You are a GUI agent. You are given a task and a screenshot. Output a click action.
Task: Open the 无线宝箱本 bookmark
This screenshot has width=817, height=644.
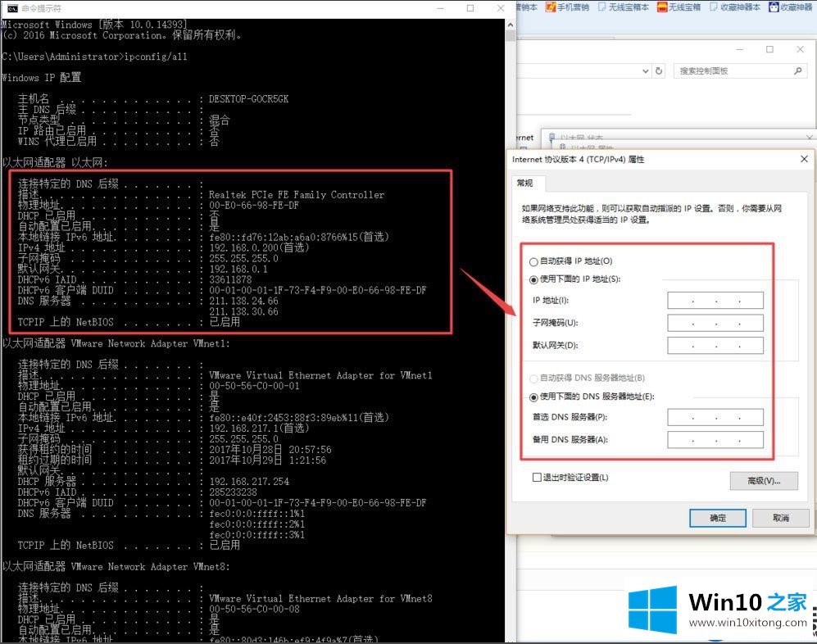(628, 7)
